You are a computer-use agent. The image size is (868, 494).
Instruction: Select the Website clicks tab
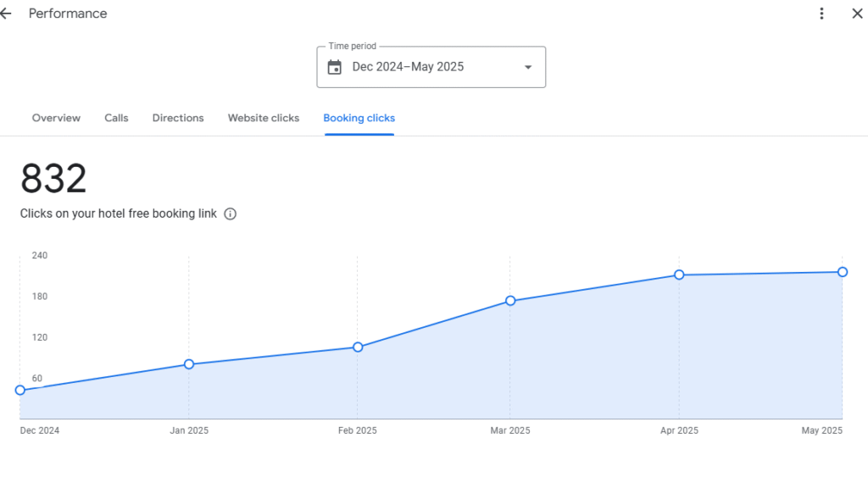264,118
